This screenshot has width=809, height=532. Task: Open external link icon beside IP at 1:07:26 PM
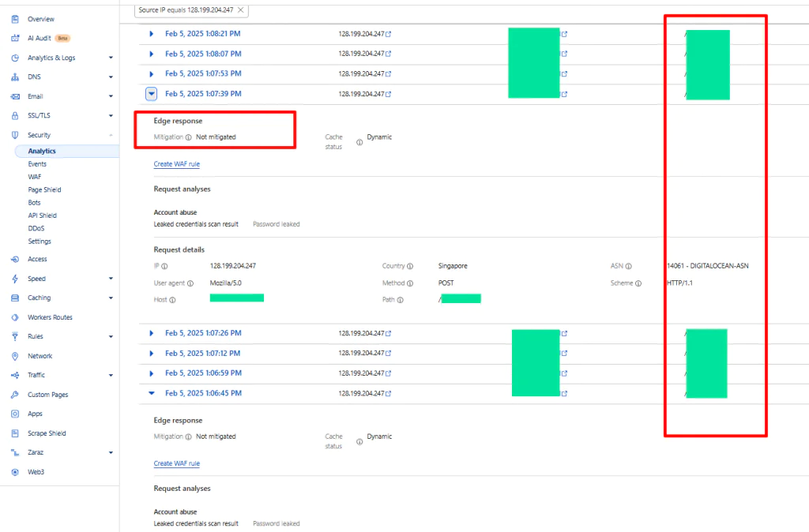(389, 334)
